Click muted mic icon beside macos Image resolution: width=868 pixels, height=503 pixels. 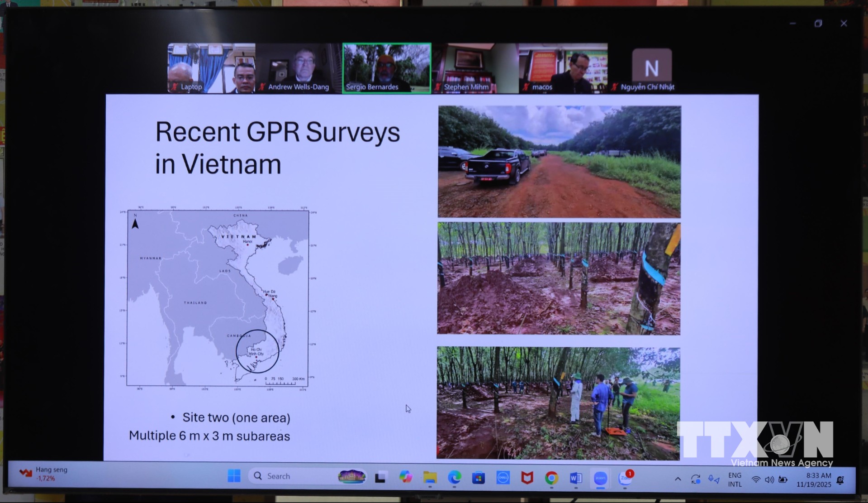(526, 87)
